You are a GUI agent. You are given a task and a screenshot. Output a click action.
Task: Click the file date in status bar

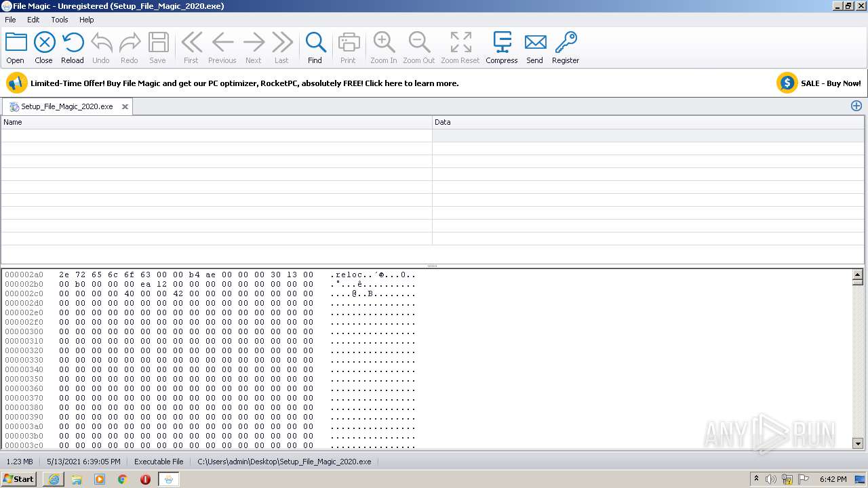point(83,462)
